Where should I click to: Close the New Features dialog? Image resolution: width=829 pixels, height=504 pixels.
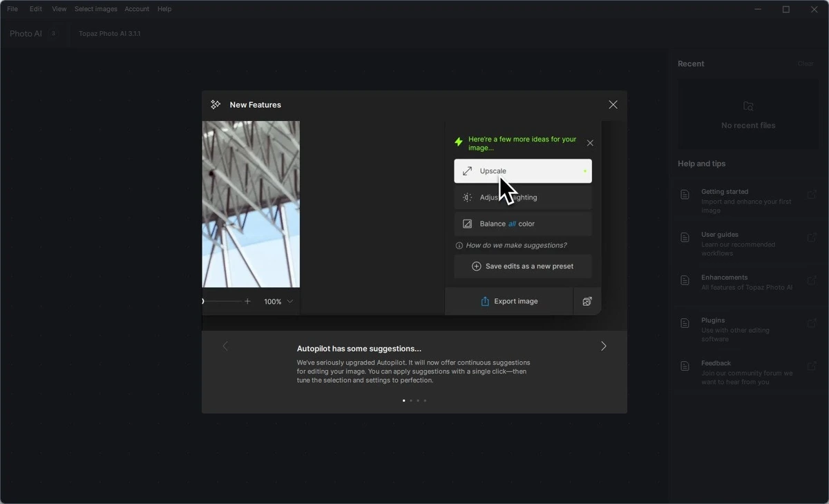(613, 105)
